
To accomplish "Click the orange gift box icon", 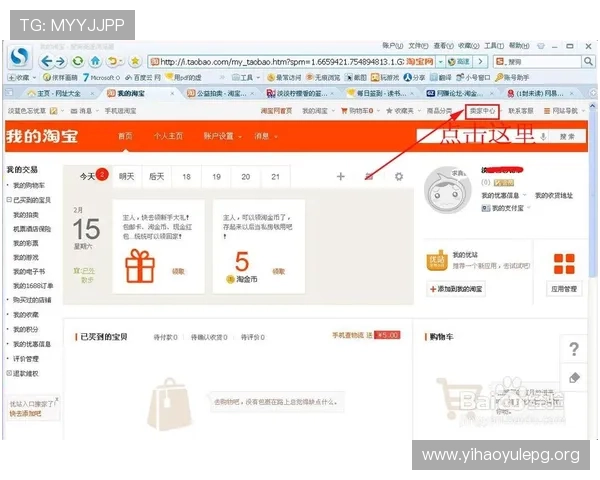I will (x=140, y=266).
